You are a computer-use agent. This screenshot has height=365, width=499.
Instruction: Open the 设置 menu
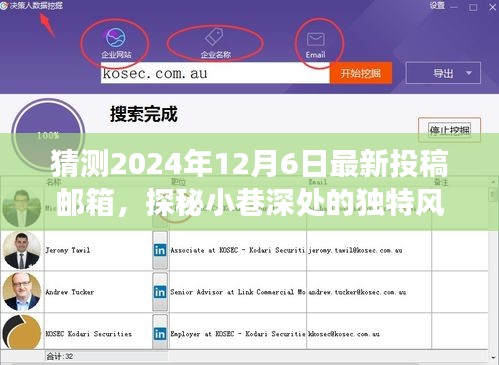(437, 6)
